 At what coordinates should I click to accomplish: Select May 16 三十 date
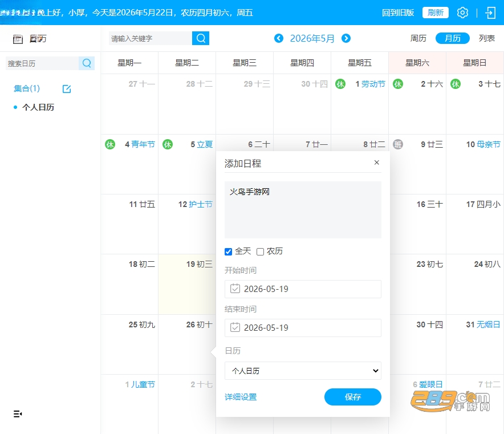tap(430, 204)
